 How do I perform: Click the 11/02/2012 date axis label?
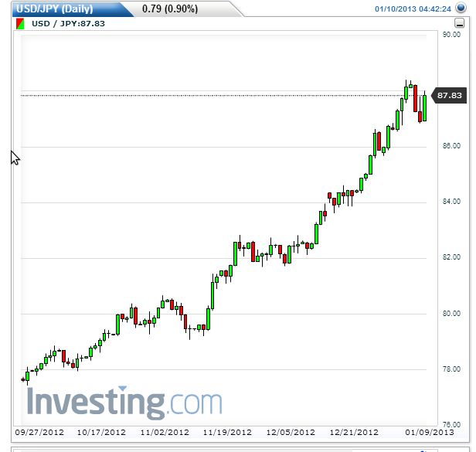(165, 432)
